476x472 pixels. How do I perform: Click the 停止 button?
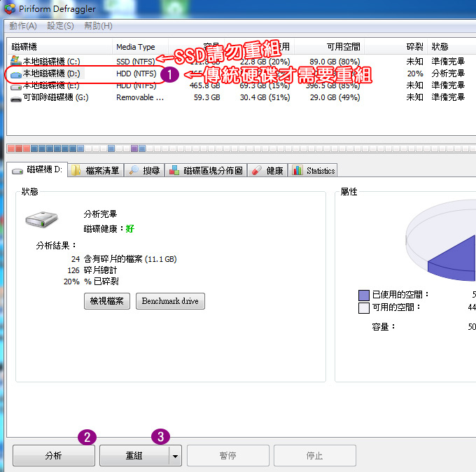pos(315,455)
